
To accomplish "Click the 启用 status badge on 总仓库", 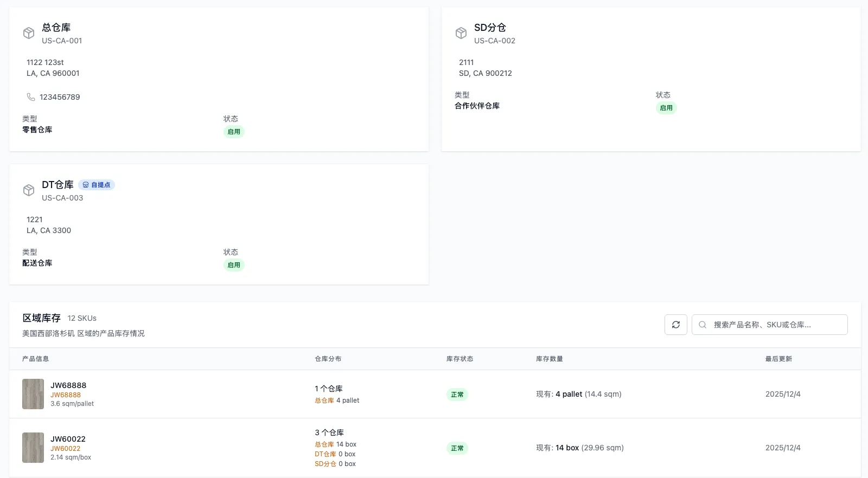I will (x=234, y=132).
